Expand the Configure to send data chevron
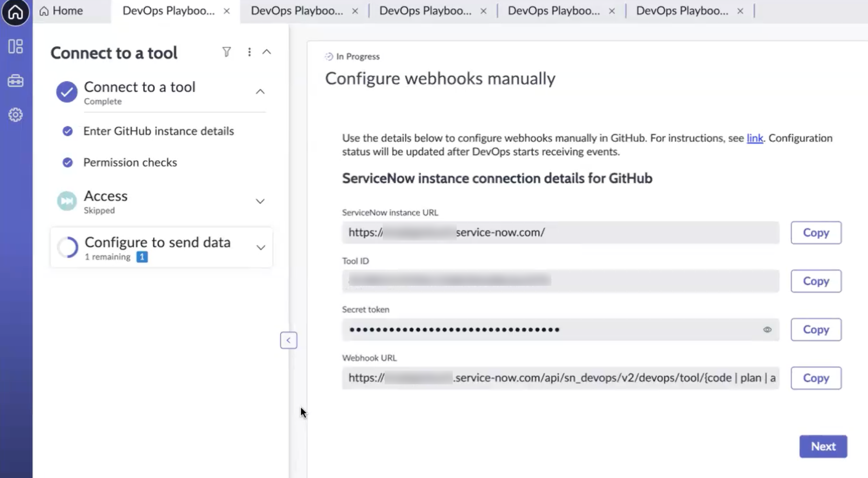Image resolution: width=868 pixels, height=478 pixels. 260,247
